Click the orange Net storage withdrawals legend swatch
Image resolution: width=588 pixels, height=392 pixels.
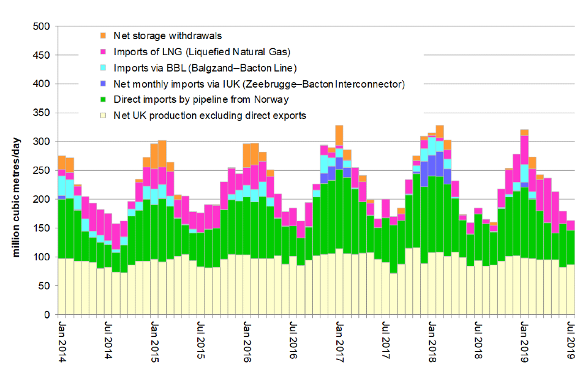103,36
